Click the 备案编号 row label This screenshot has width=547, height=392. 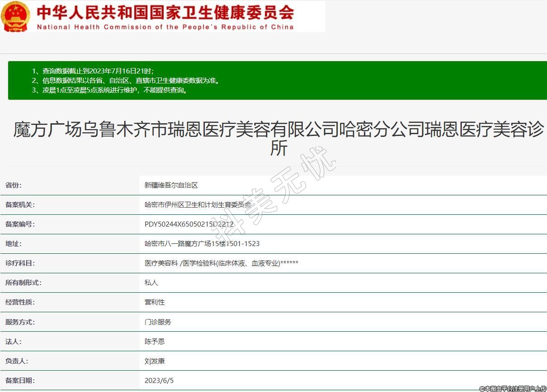tap(20, 224)
